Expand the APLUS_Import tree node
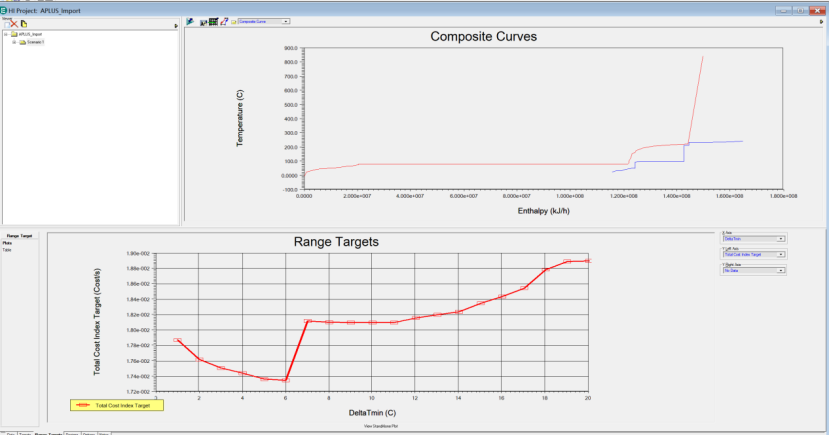 click(x=5, y=34)
